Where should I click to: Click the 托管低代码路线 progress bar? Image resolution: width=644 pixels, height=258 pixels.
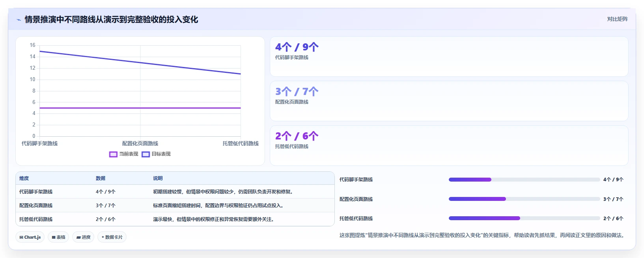[x=524, y=218]
